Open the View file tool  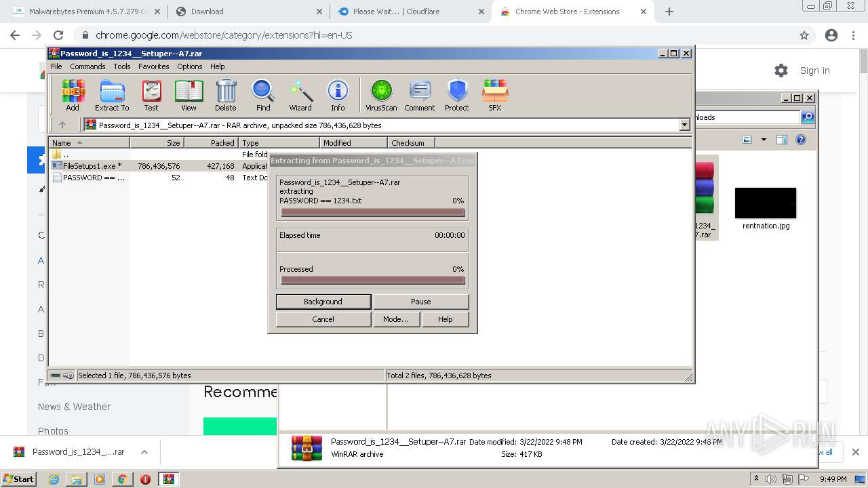tap(189, 95)
